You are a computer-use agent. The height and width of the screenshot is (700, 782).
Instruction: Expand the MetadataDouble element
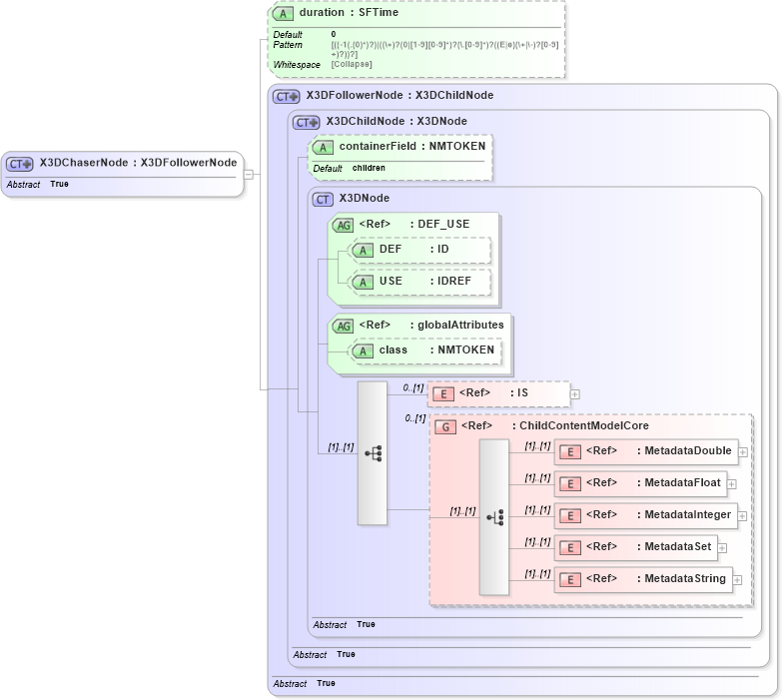pos(743,452)
